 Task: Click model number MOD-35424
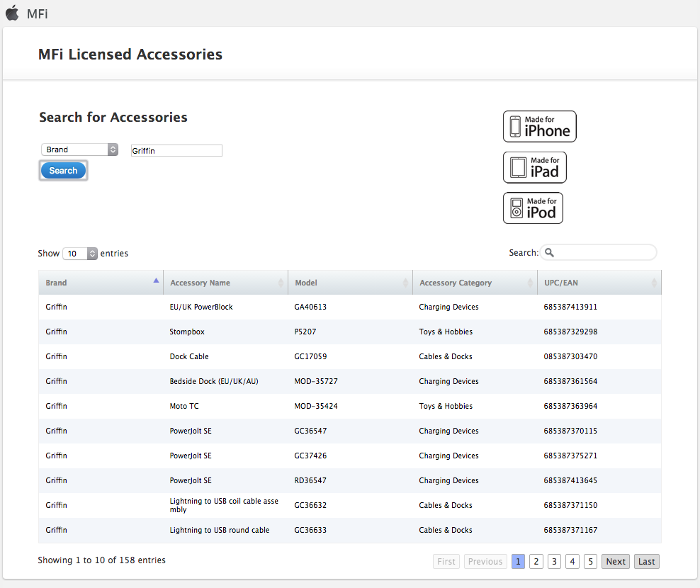coord(316,407)
